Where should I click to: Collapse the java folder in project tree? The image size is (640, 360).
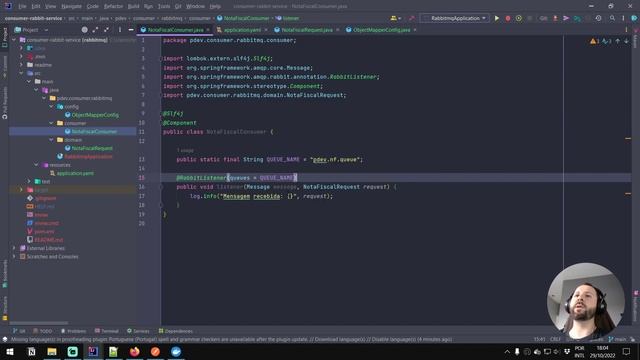pos(36,90)
